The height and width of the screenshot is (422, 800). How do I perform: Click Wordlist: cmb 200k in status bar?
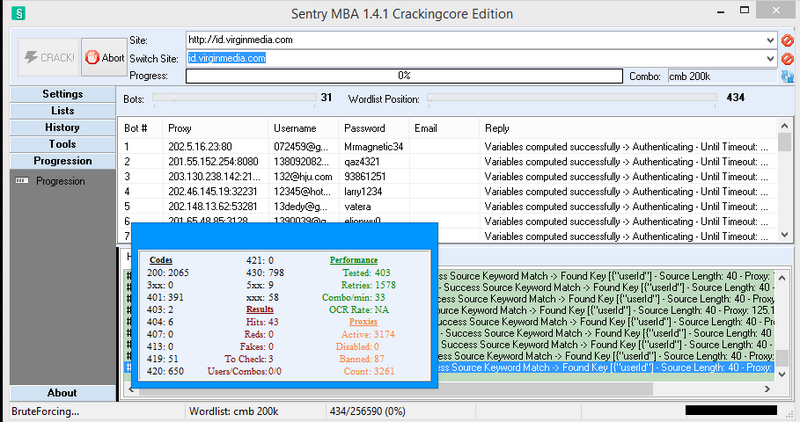[x=234, y=411]
